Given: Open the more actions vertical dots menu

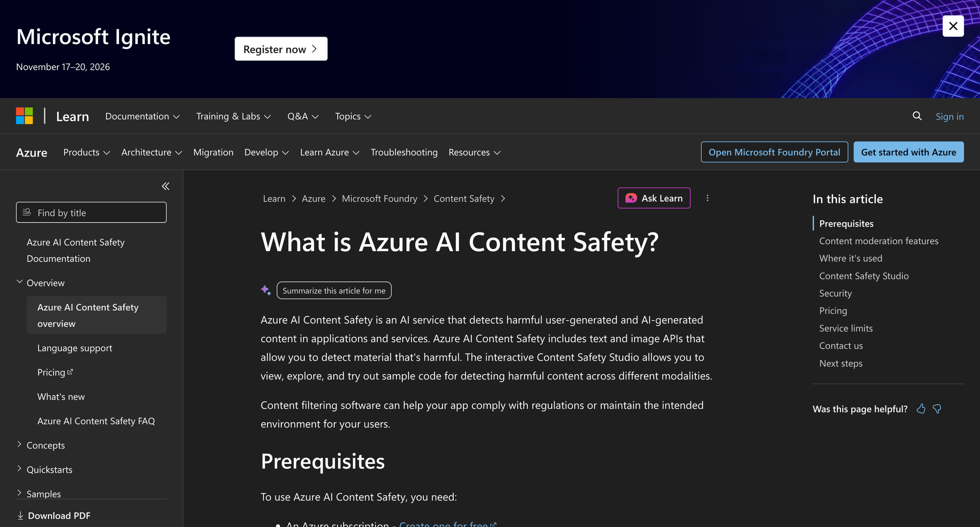Looking at the screenshot, I should (707, 198).
